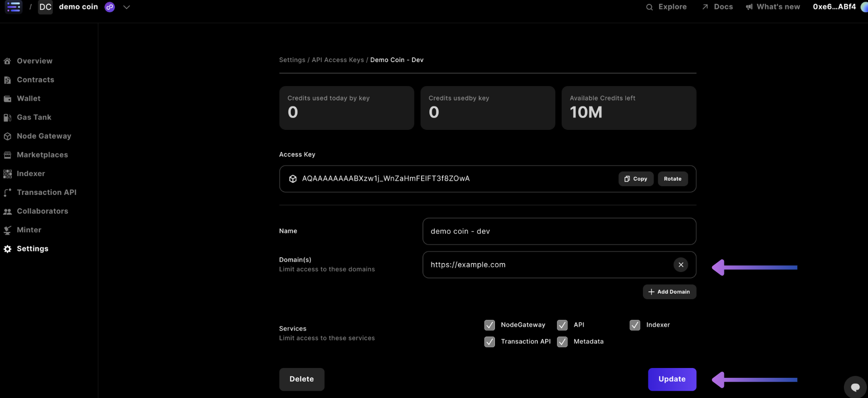Click the Gas Tank sidebar icon
This screenshot has height=398, width=868.
tap(7, 118)
